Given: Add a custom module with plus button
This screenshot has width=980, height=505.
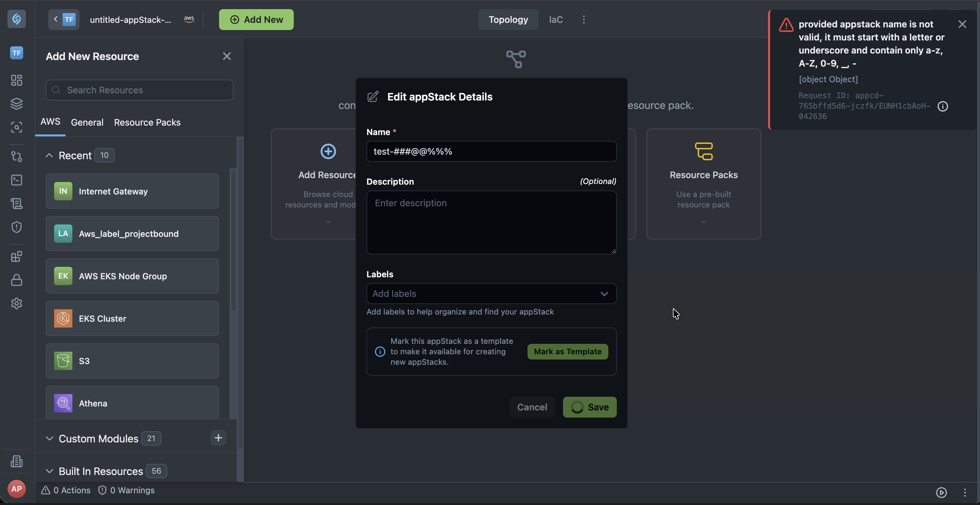Looking at the screenshot, I should pos(218,438).
